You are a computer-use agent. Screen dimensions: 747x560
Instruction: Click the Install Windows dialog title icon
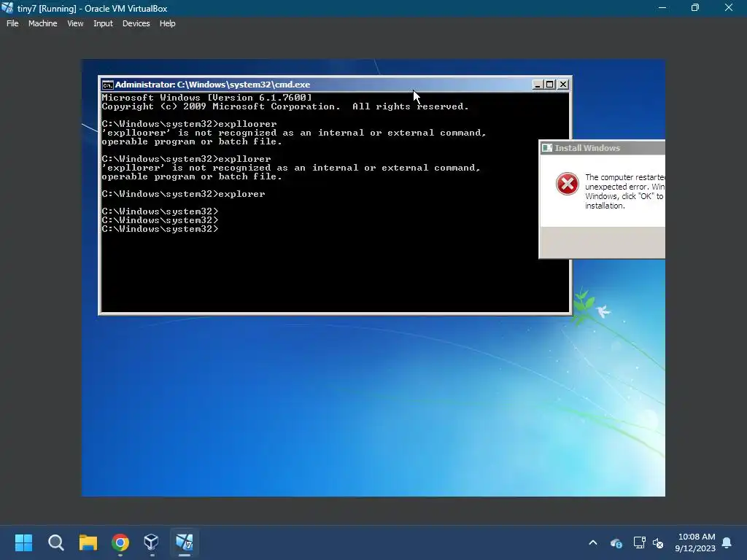point(547,148)
